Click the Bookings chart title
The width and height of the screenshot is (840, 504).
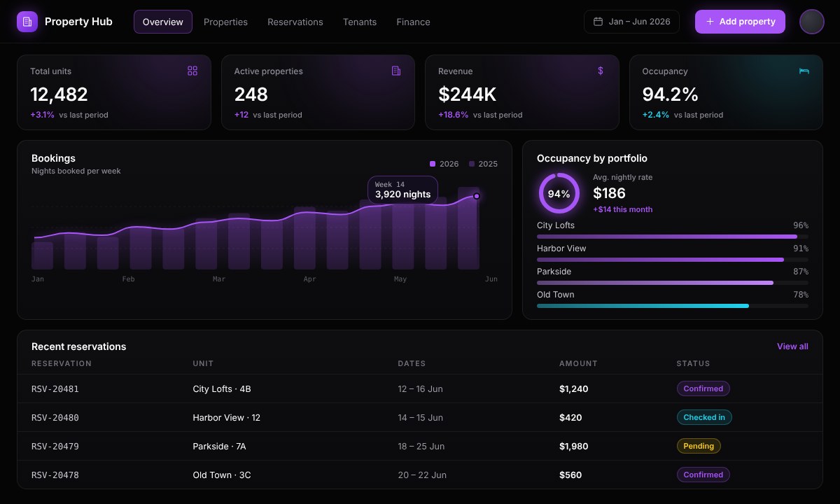(x=53, y=158)
